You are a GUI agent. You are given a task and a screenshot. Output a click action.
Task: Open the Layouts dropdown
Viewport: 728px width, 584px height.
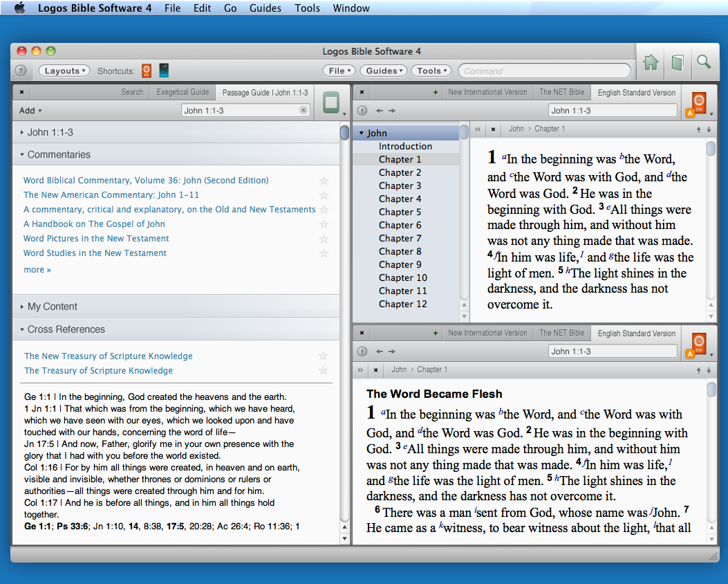[x=64, y=71]
